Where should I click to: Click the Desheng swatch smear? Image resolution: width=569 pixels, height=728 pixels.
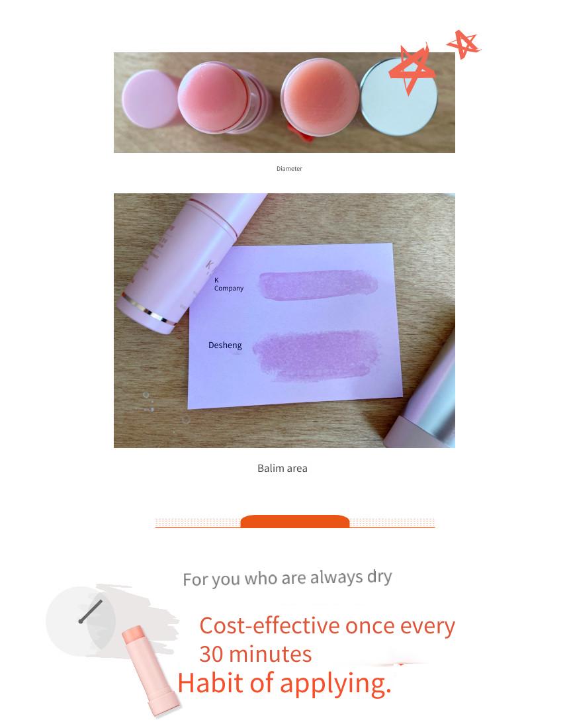coord(316,355)
